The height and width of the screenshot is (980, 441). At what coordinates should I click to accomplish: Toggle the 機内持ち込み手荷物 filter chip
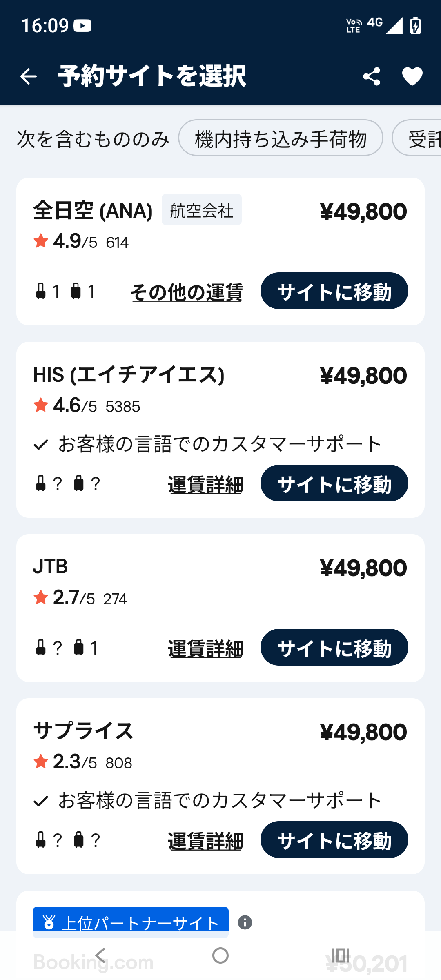281,138
